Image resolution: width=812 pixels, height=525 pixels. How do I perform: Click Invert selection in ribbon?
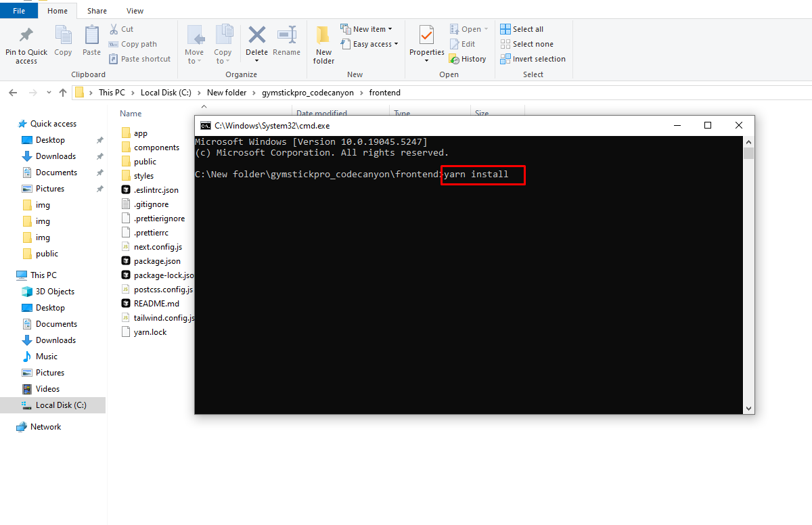533,59
